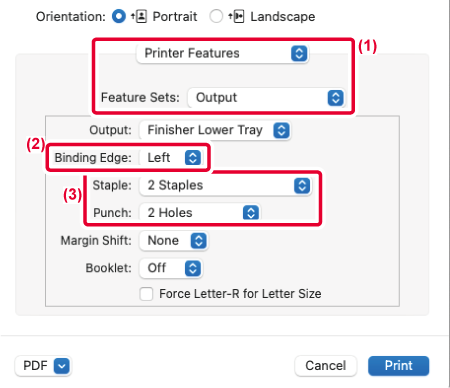Open the Printer Features panel menu
Image resolution: width=450 pixels, height=388 pixels.
pos(222,53)
